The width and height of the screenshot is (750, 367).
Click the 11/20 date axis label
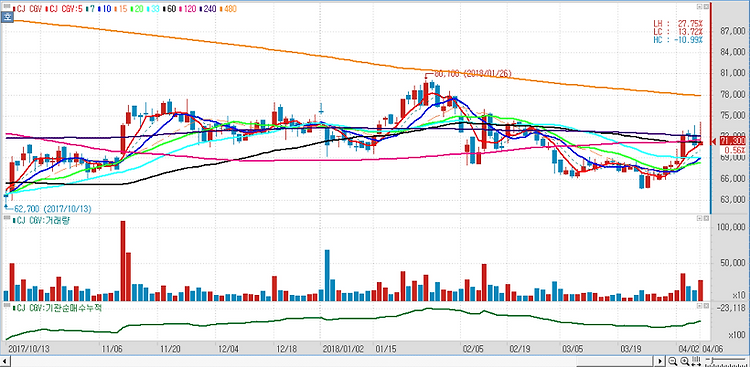pyautogui.click(x=171, y=349)
